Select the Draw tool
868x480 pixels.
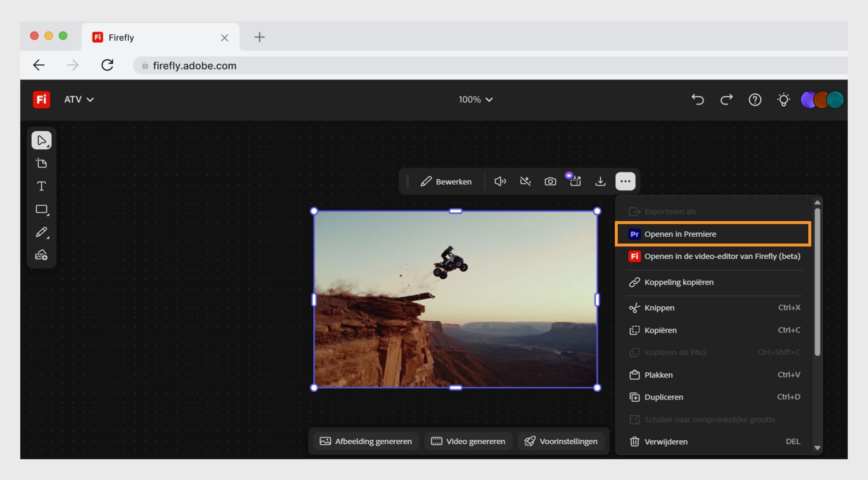pyautogui.click(x=41, y=232)
